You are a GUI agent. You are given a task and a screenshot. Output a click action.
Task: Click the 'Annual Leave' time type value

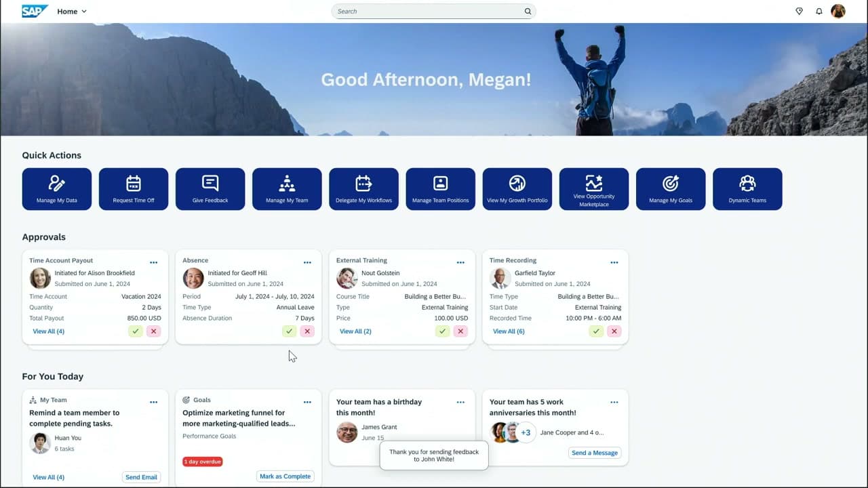pyautogui.click(x=296, y=308)
